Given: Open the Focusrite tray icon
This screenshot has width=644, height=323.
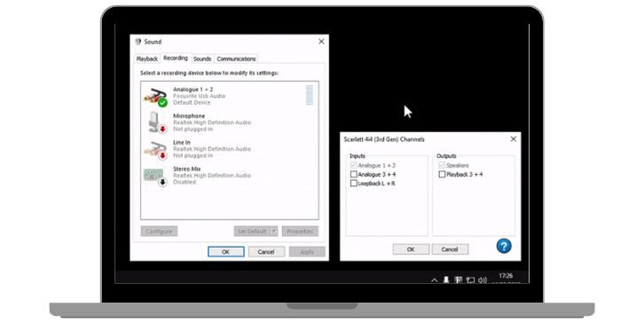Looking at the screenshot, I should (x=458, y=280).
